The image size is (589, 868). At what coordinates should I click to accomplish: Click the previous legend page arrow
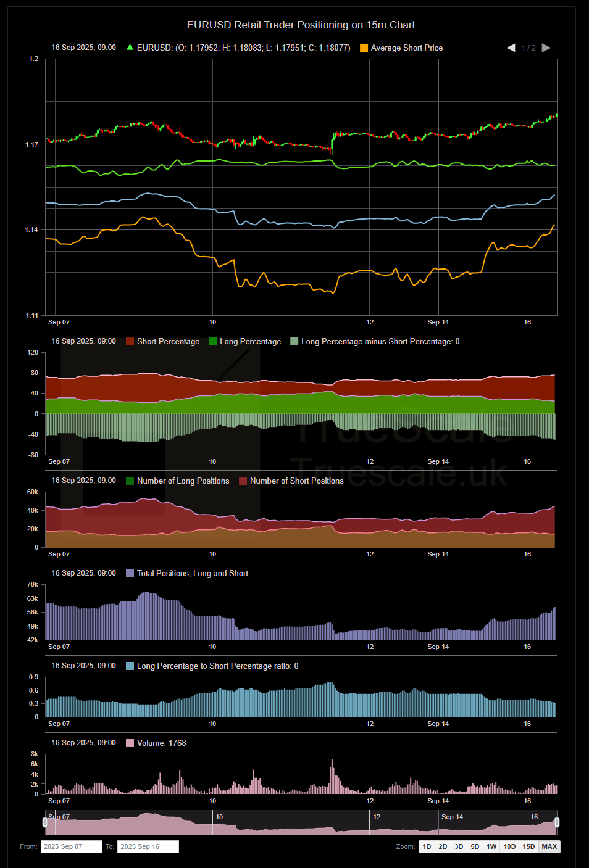511,48
